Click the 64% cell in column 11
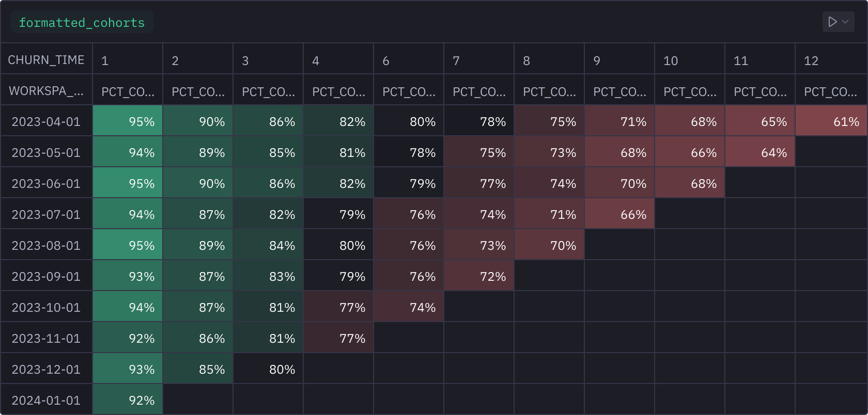This screenshot has height=415, width=868. 760,152
